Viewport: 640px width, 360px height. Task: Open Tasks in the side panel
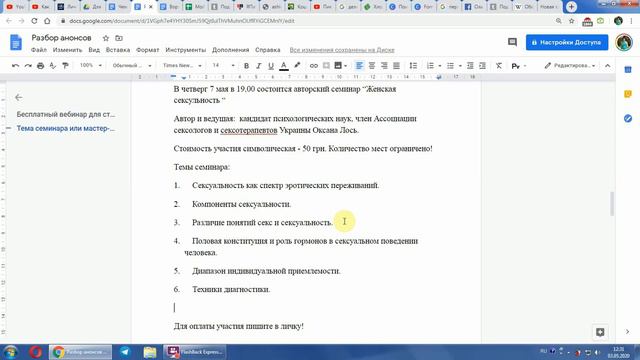(628, 119)
